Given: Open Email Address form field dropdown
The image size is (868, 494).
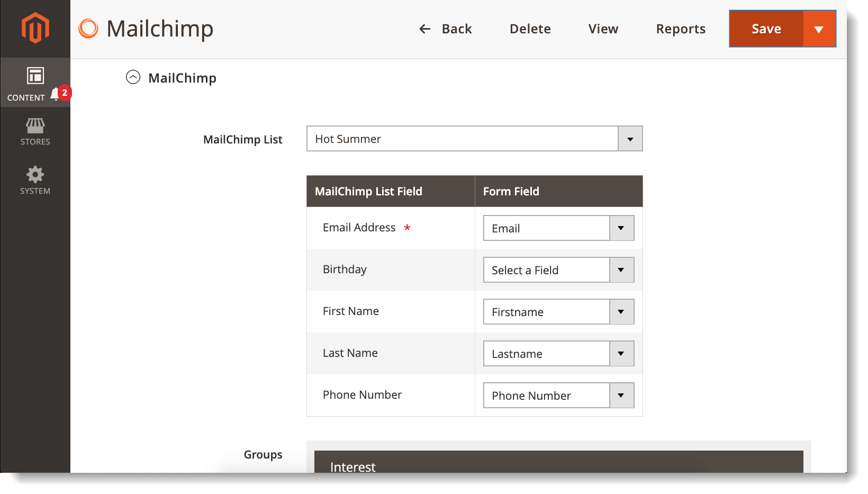Looking at the screenshot, I should coord(559,228).
